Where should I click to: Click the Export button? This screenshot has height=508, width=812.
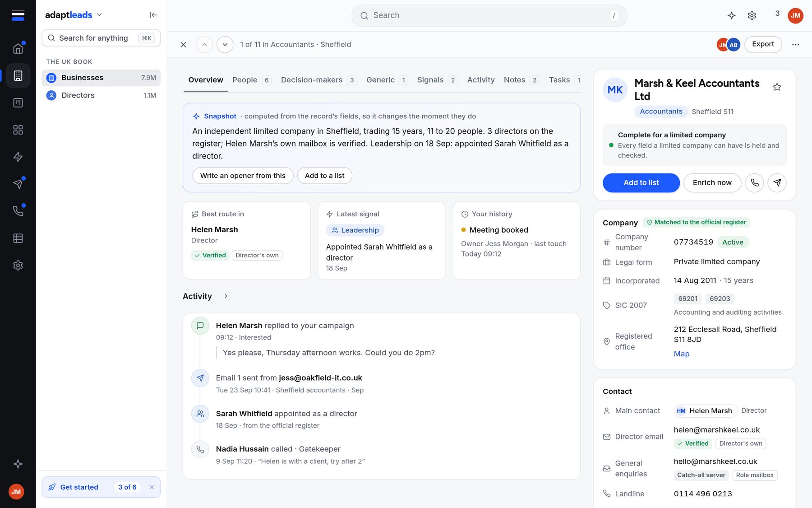[763, 44]
